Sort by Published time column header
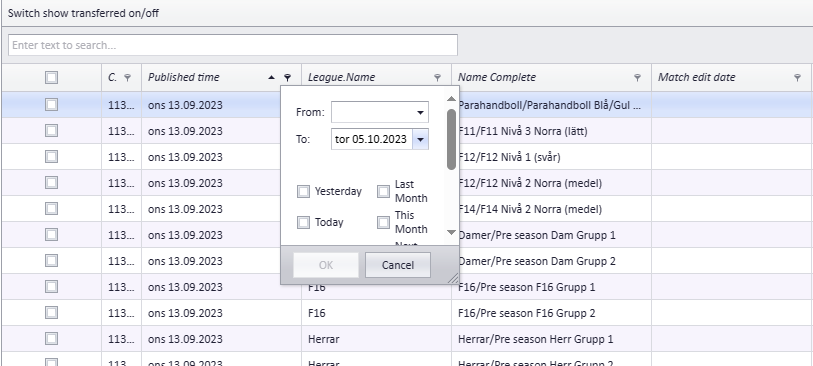Screen dimensions: 813x366 click(x=184, y=78)
